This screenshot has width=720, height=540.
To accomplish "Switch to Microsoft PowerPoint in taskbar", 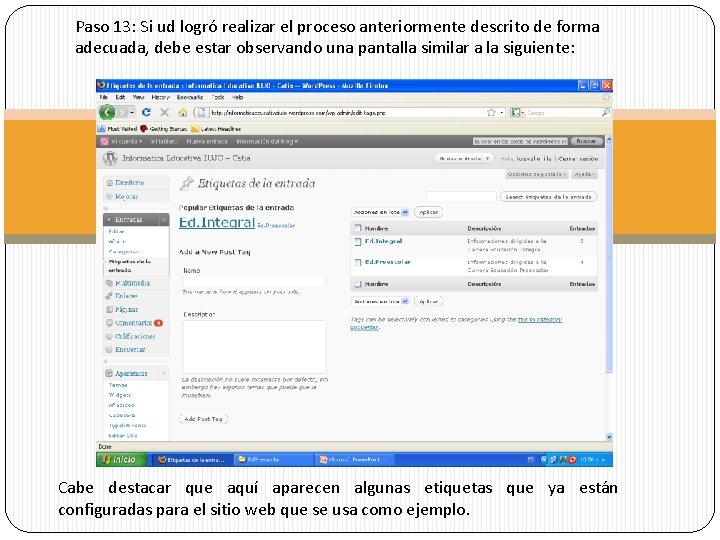I will pos(354,460).
